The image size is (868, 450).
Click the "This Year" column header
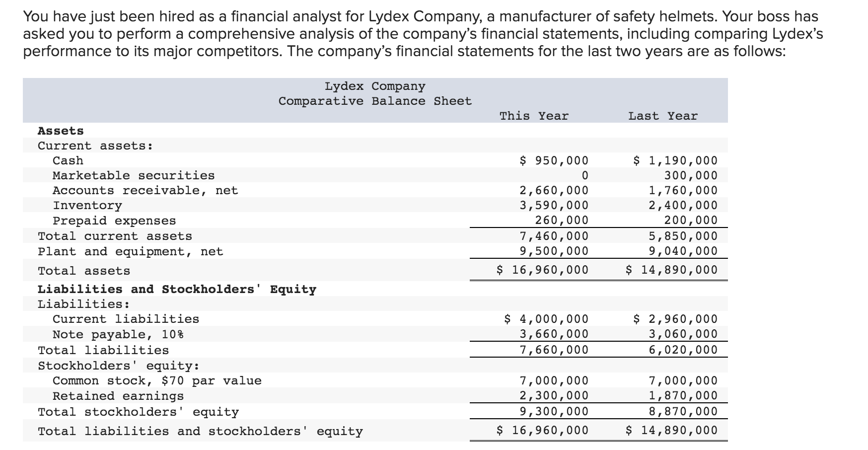point(534,116)
